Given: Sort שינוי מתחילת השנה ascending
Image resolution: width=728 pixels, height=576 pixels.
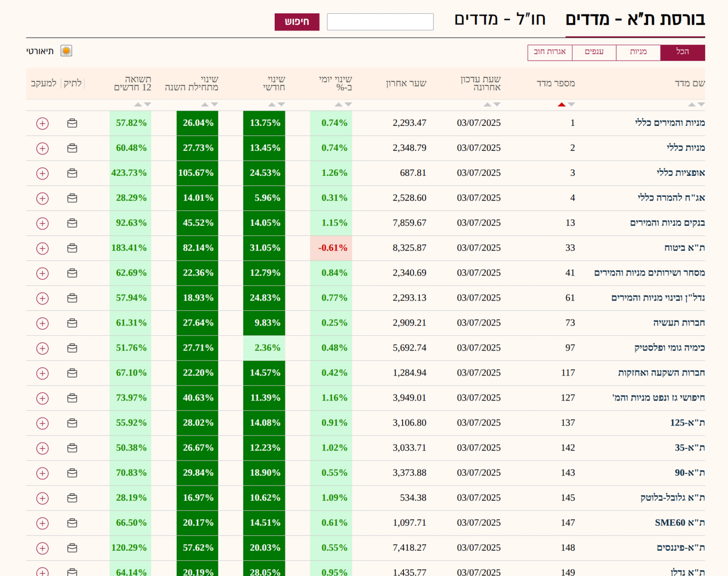Looking at the screenshot, I should (x=205, y=104).
